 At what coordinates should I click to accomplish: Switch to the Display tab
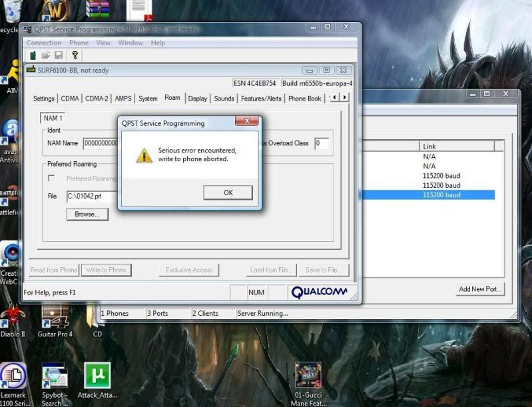(x=198, y=99)
